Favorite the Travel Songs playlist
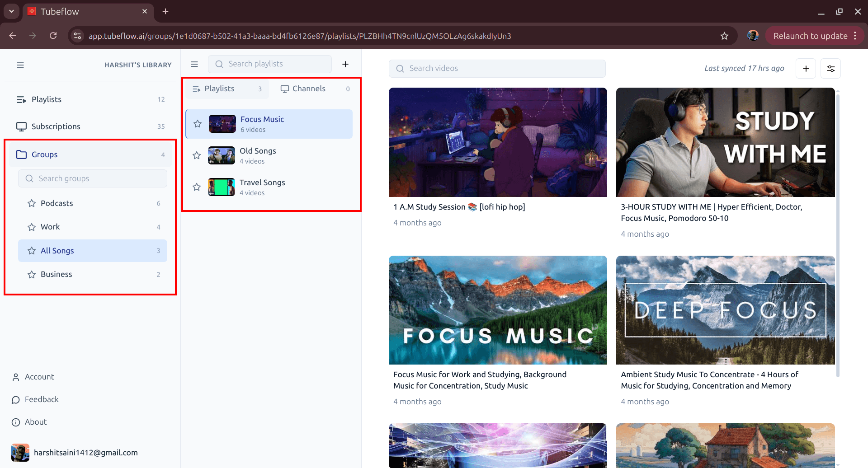The height and width of the screenshot is (468, 868). pyautogui.click(x=197, y=187)
